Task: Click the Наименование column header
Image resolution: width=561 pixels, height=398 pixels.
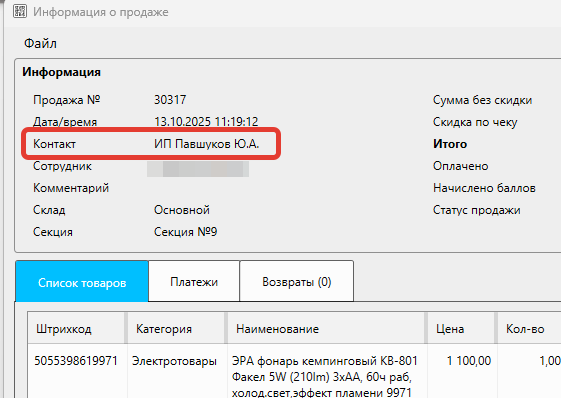Action: pos(326,328)
